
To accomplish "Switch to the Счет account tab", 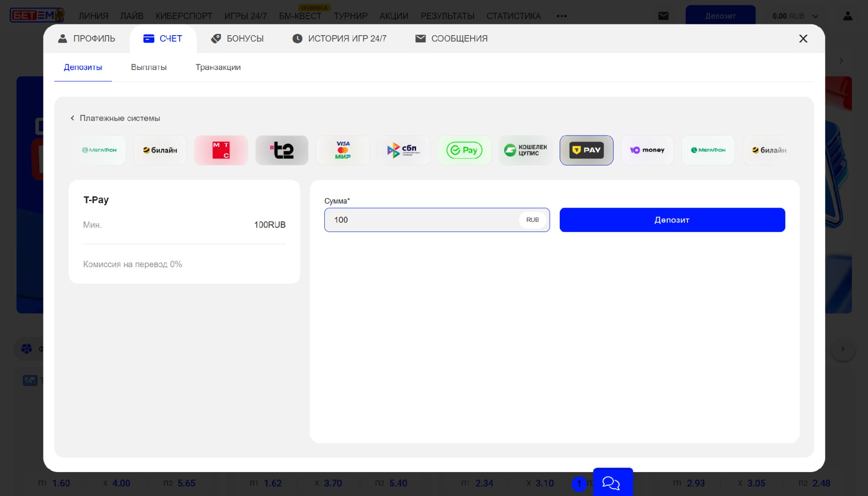I will click(x=163, y=39).
